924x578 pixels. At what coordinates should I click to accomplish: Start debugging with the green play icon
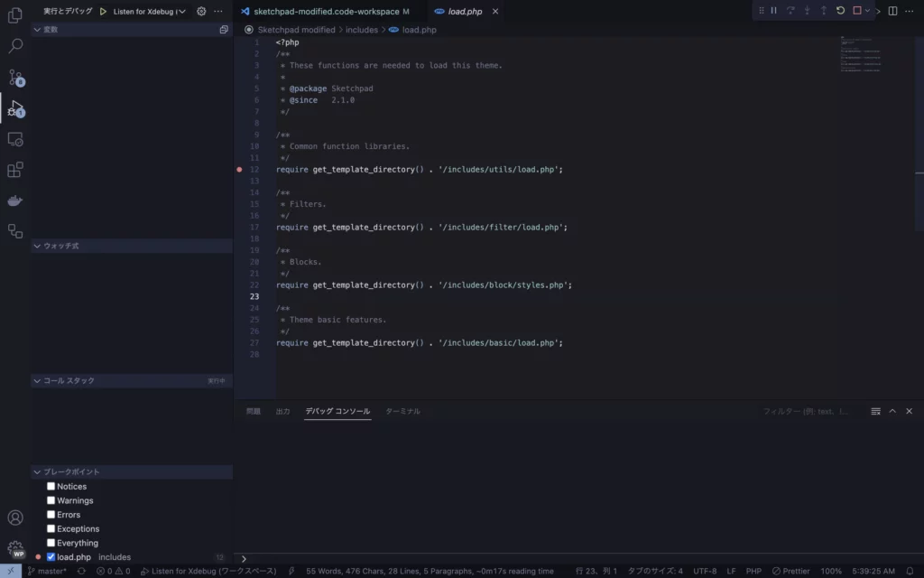click(103, 11)
